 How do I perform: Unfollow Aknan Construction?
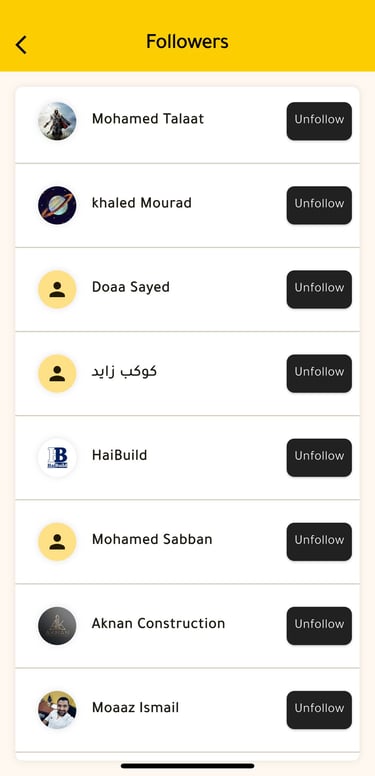319,626
